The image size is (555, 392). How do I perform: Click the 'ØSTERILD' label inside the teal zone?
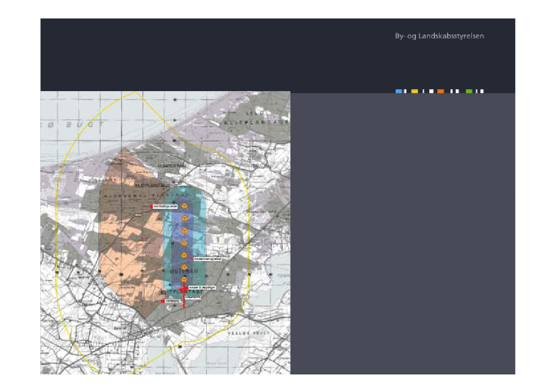184,271
